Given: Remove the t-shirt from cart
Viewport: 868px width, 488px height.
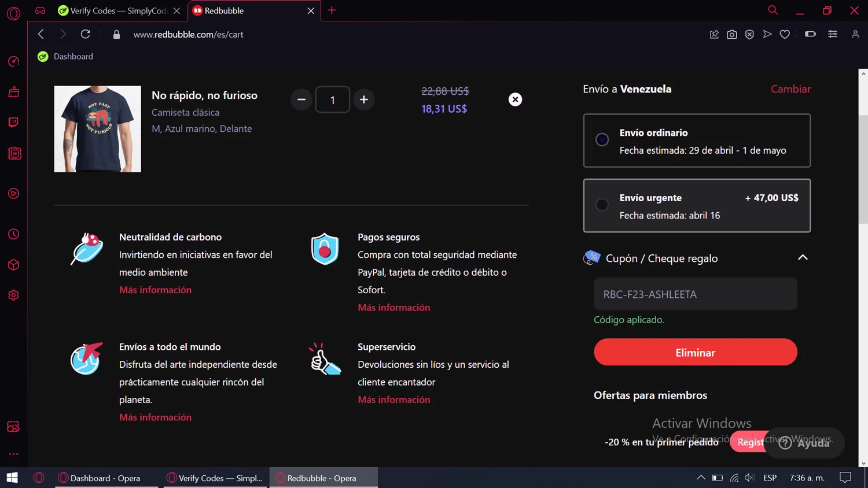Looking at the screenshot, I should [x=515, y=99].
